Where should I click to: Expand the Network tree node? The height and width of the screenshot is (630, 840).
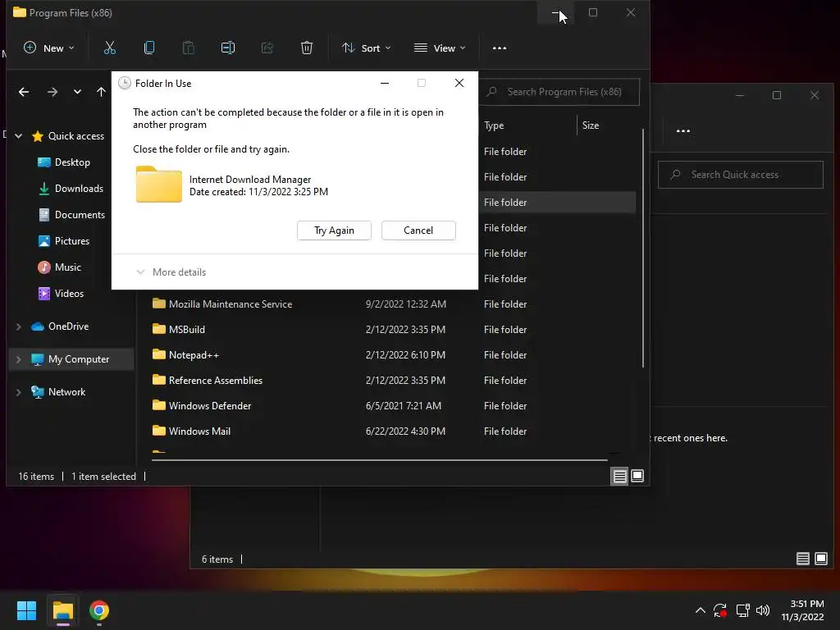[x=19, y=392]
